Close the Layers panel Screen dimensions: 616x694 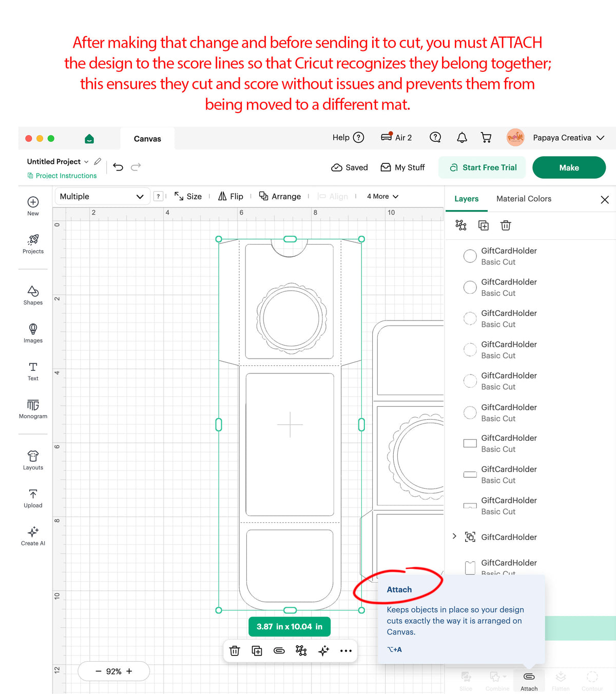605,200
